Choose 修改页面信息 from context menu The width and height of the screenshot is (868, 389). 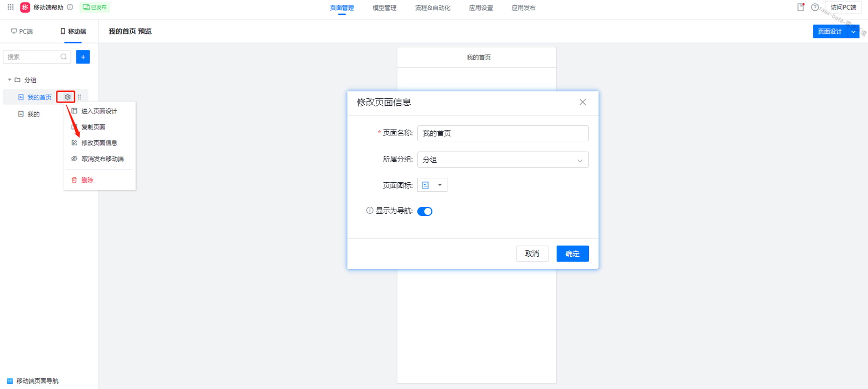(99, 143)
